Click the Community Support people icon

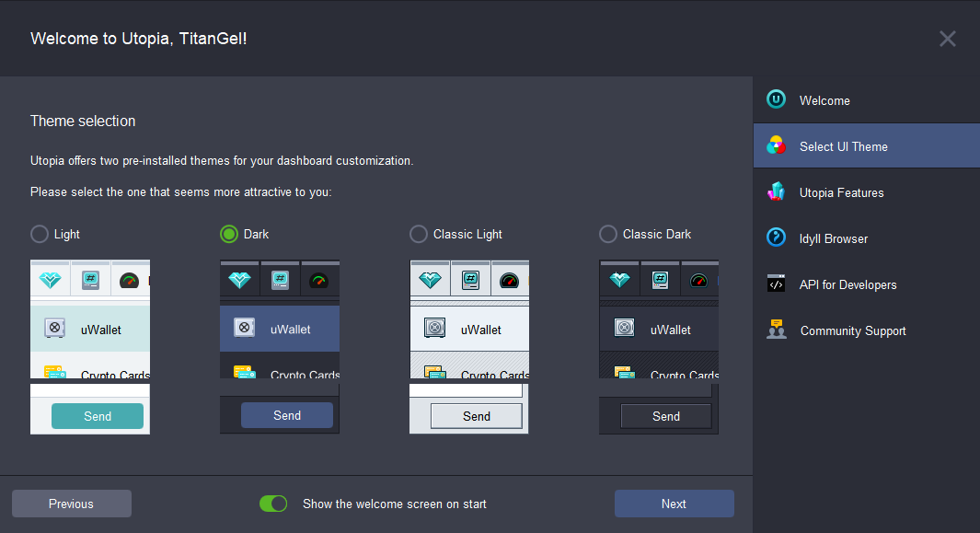point(777,330)
